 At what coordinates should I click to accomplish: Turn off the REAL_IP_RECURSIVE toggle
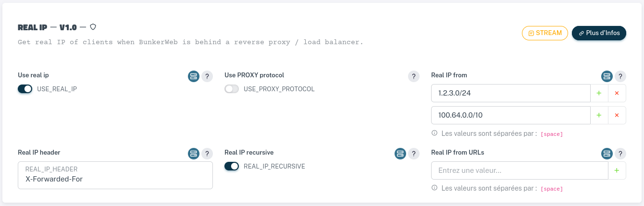pos(232,166)
